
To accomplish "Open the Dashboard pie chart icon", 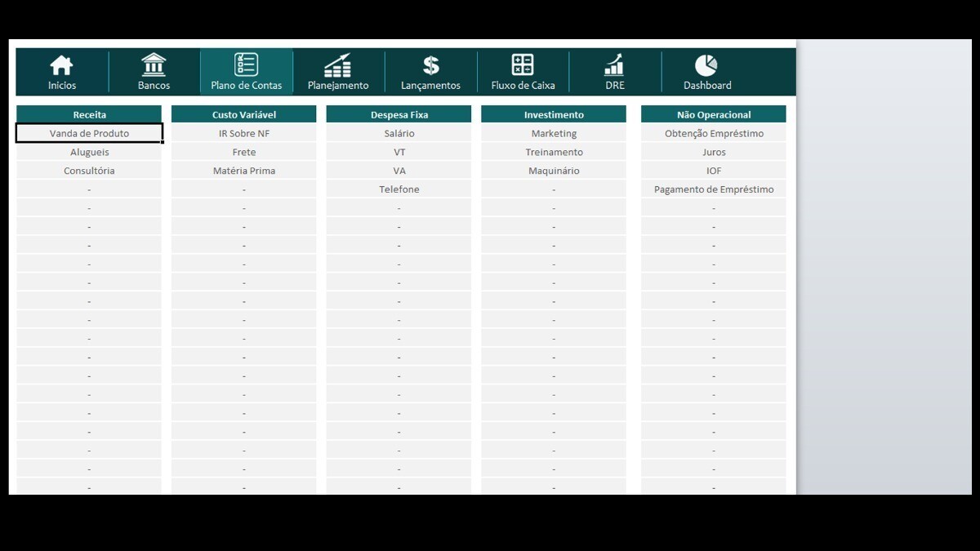I will click(x=706, y=65).
